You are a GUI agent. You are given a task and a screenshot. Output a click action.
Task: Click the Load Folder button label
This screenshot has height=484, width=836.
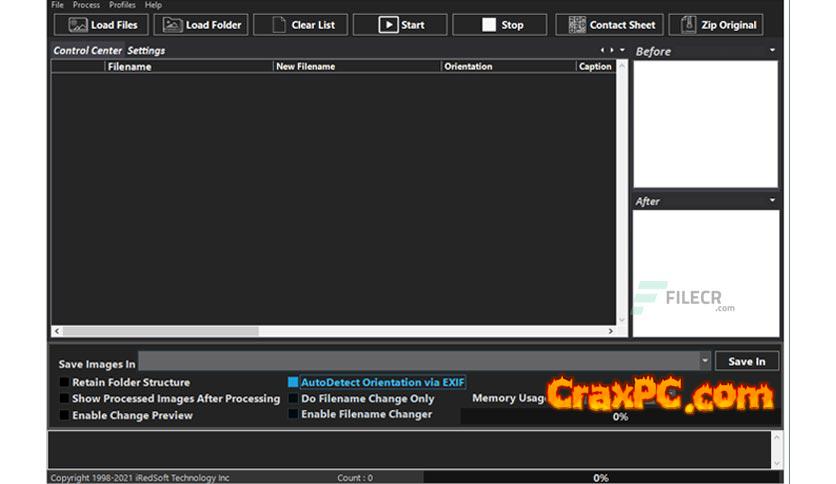[x=213, y=25]
